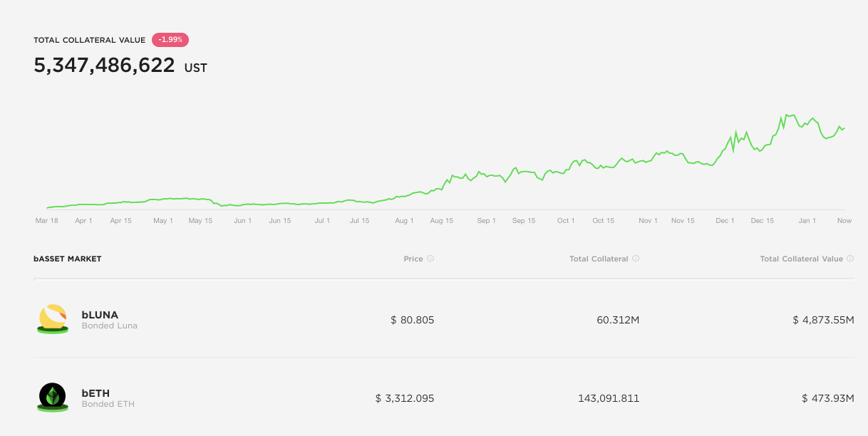
Task: Click the TOTAL COLLATERAL VALUE heading
Action: [89, 40]
